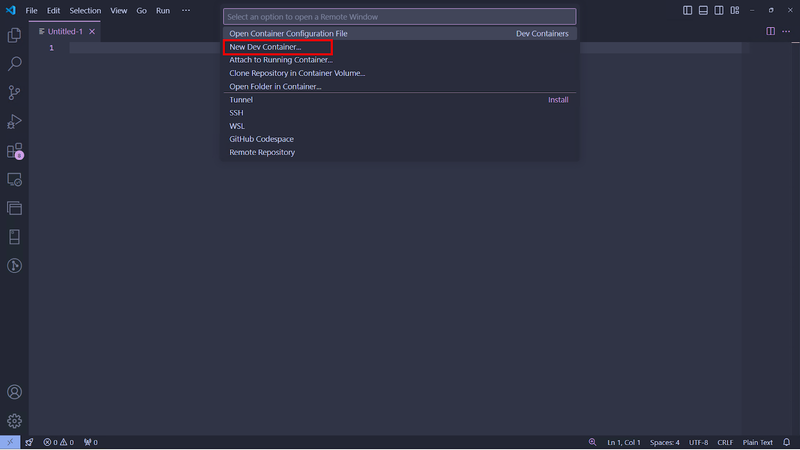Open the errors and warnings status indicator
This screenshot has height=450, width=800.
tap(59, 442)
